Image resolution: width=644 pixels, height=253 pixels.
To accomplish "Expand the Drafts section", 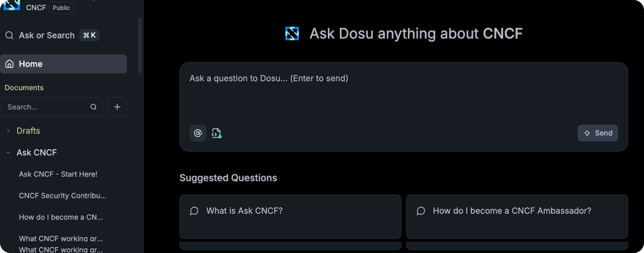I will pos(8,131).
